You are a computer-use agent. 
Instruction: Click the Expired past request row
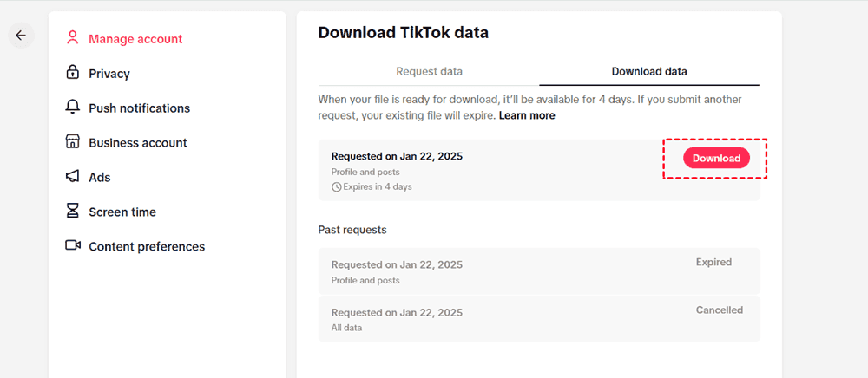(538, 271)
